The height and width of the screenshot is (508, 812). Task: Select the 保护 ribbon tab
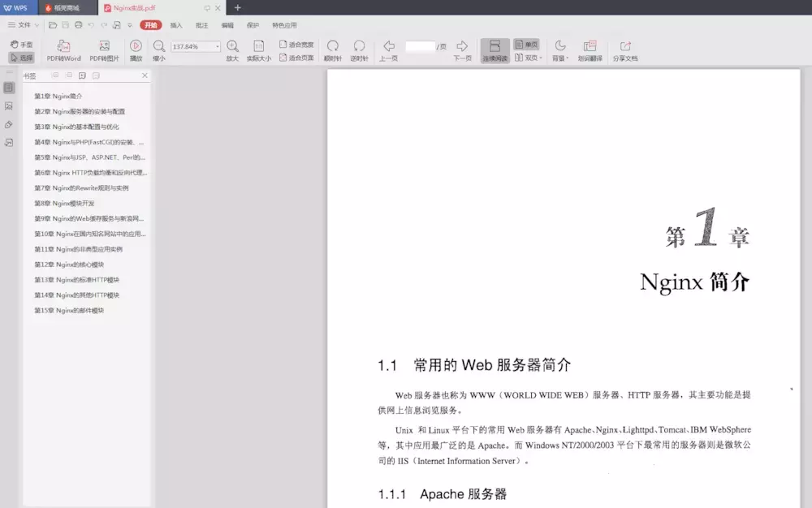click(253, 25)
